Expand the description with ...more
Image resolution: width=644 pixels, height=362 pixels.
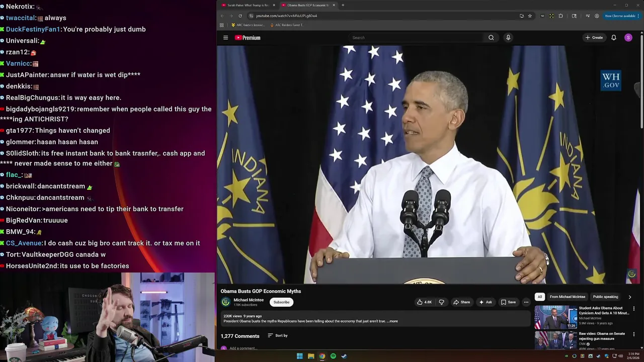pyautogui.click(x=392, y=321)
